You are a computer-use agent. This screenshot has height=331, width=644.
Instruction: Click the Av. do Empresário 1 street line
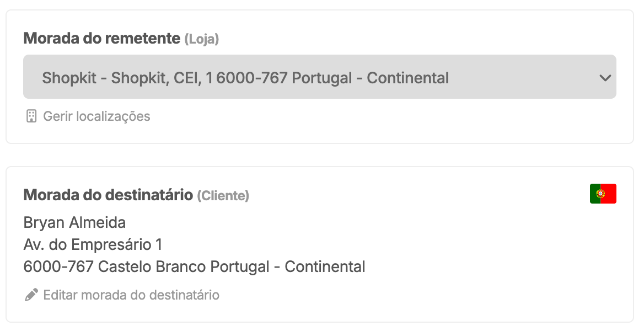(93, 245)
